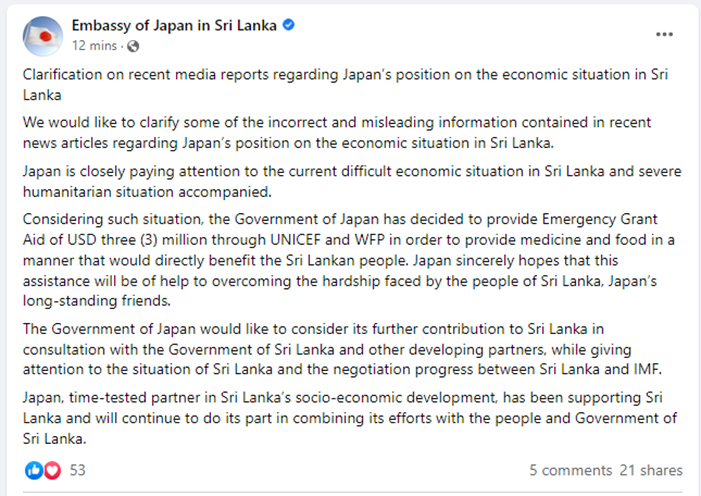Screen dimensions: 701x496
Task: Click the globe public audience icon
Action: pos(133,46)
